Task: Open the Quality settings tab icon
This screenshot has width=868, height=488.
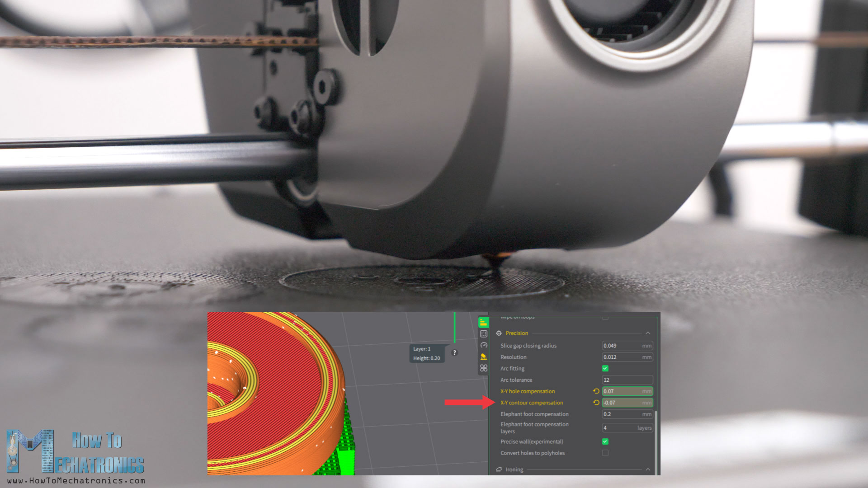Action: coord(483,323)
